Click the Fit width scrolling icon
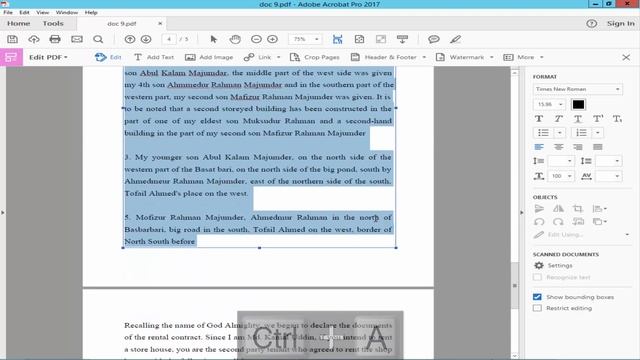640x360 pixels. 338,39
